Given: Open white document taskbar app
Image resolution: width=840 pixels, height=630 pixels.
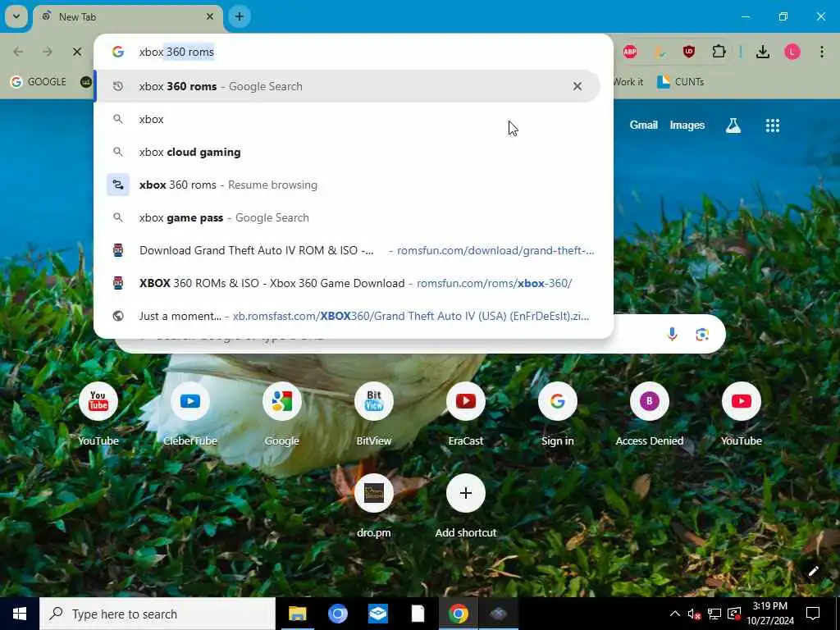Looking at the screenshot, I should [418, 614].
